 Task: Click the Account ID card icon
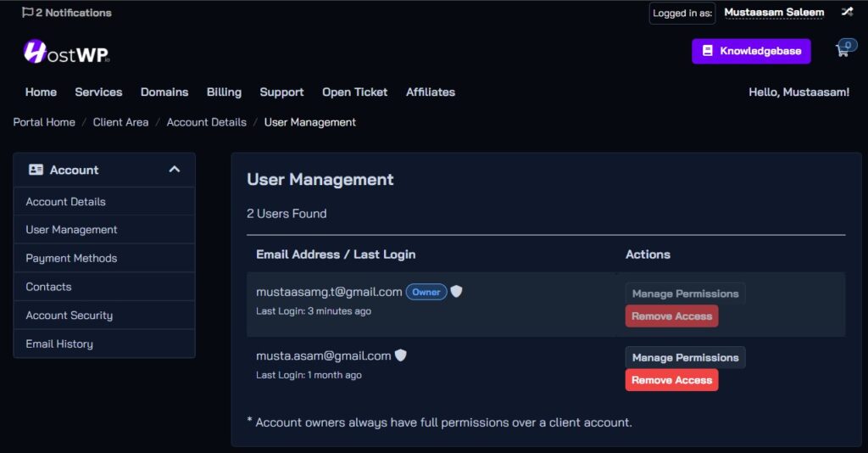click(36, 170)
